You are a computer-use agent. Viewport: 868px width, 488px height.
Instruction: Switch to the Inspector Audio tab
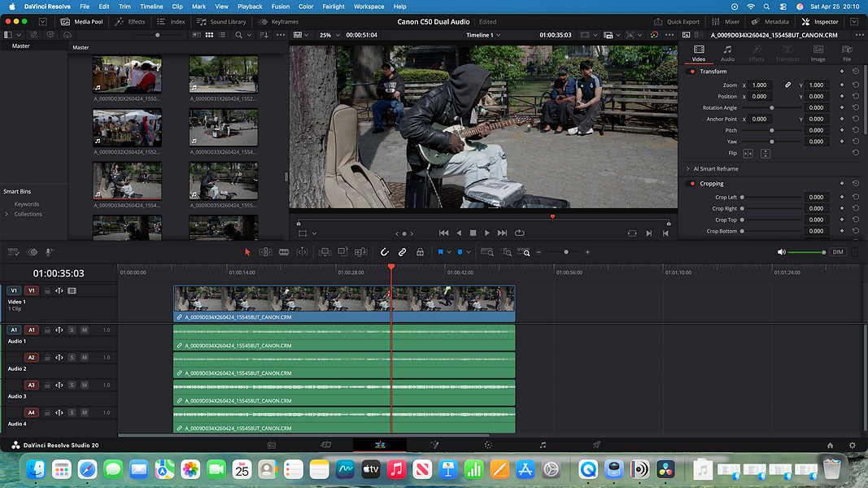[727, 53]
